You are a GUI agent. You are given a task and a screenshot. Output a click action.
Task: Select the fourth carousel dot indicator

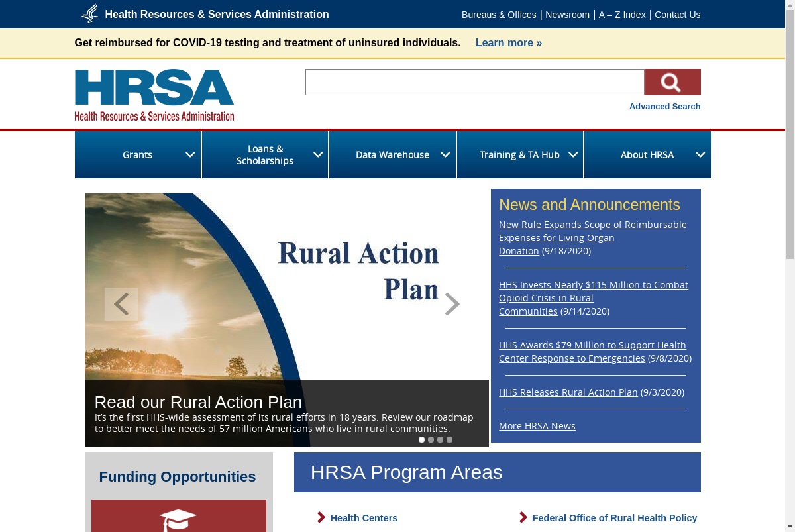click(449, 439)
